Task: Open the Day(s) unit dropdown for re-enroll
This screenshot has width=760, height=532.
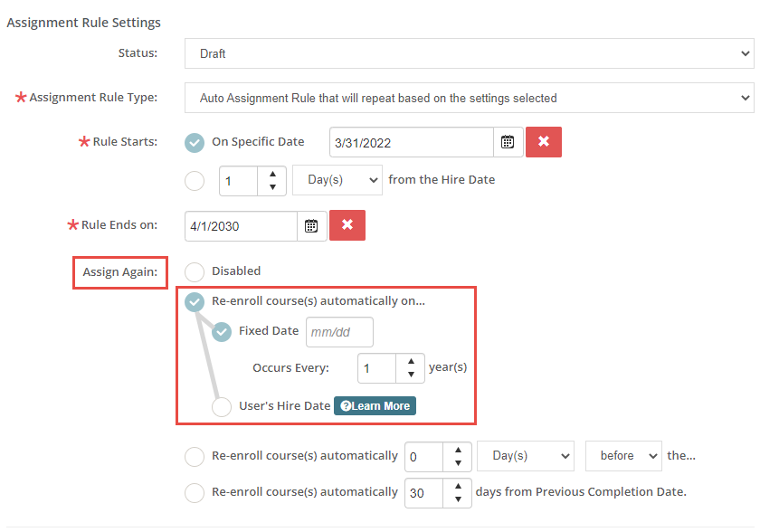Action: (x=526, y=456)
